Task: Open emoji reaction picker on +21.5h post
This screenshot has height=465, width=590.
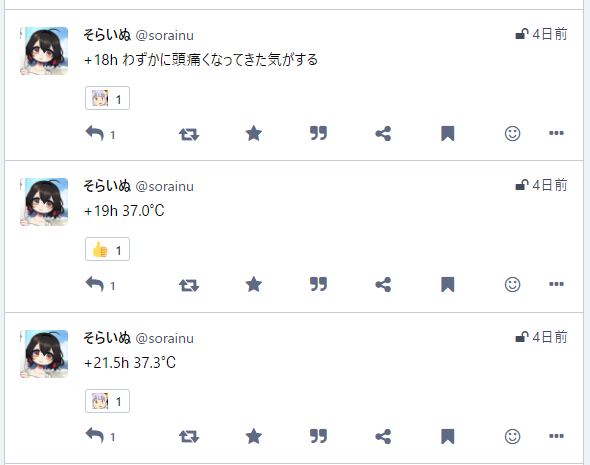Action: (512, 436)
